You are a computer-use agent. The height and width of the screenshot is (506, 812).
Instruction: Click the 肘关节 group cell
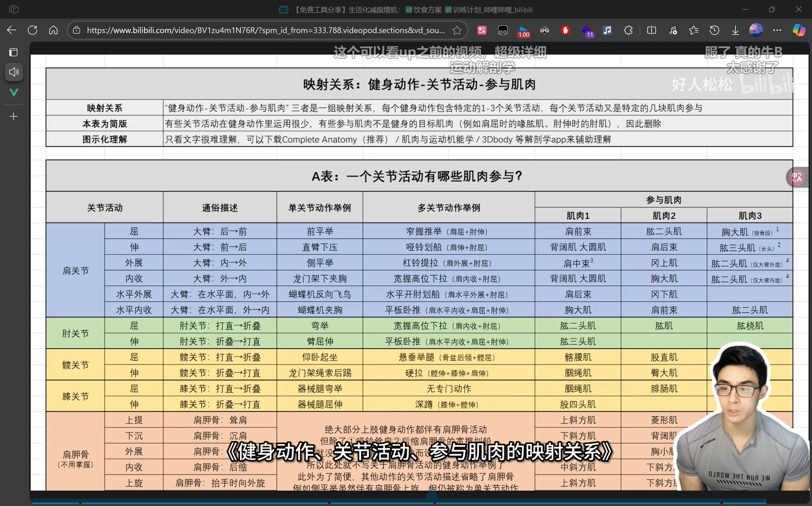click(x=76, y=333)
